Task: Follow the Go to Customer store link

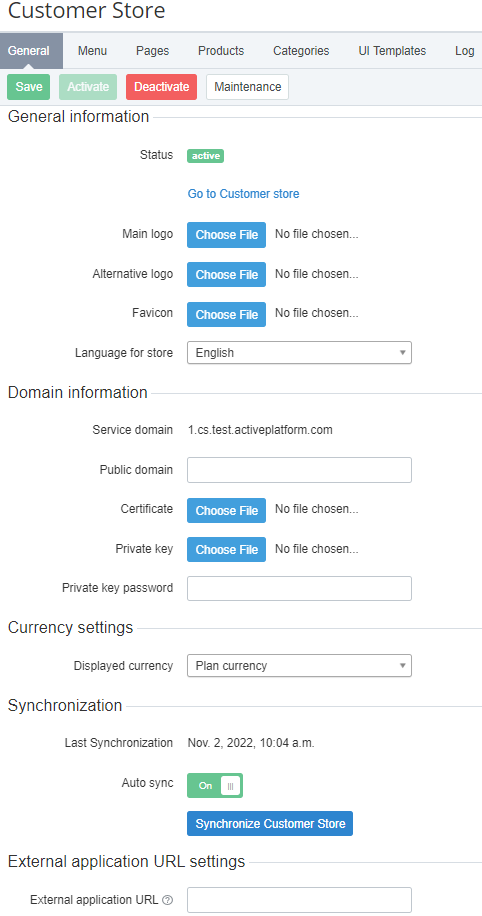Action: pos(244,194)
